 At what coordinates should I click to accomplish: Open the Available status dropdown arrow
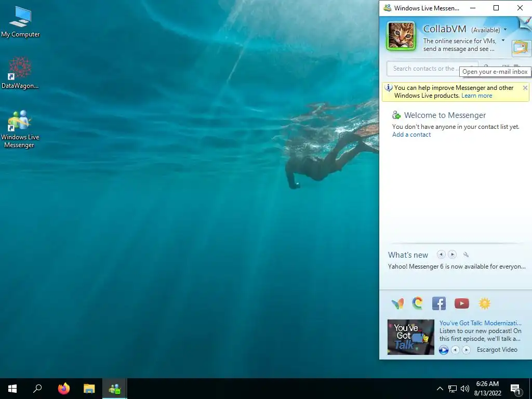pyautogui.click(x=505, y=30)
